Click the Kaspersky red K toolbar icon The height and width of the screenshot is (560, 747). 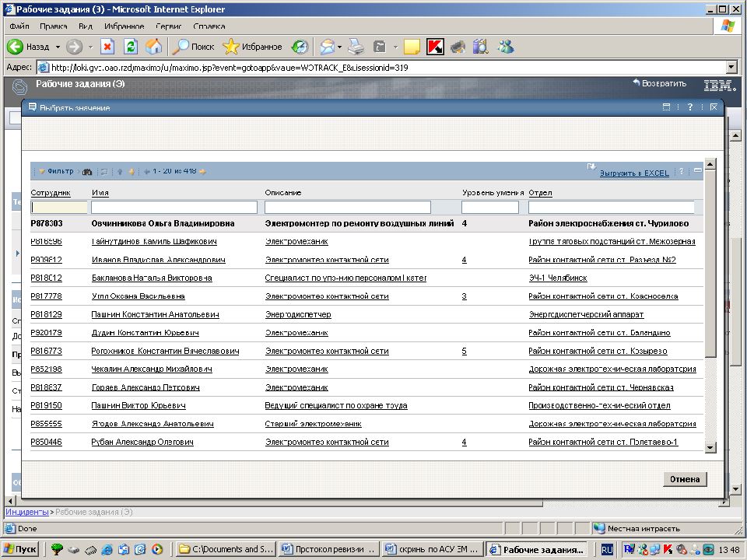(435, 47)
